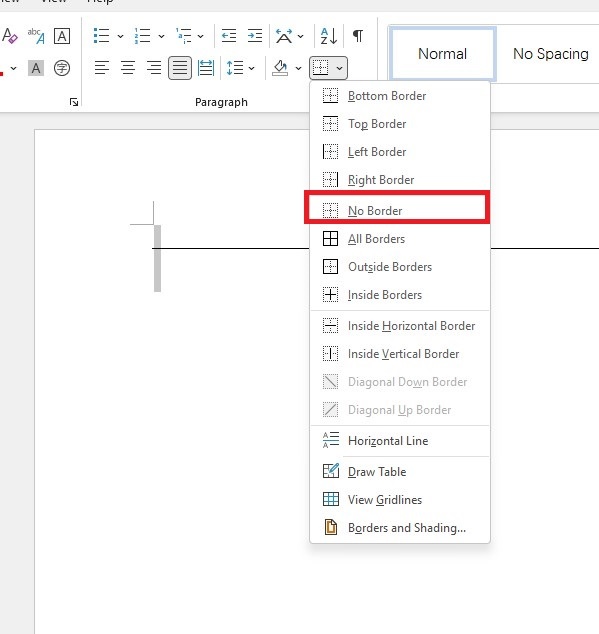Image resolution: width=599 pixels, height=634 pixels.
Task: Choose Inside Horizontal Border option
Action: tap(400, 326)
